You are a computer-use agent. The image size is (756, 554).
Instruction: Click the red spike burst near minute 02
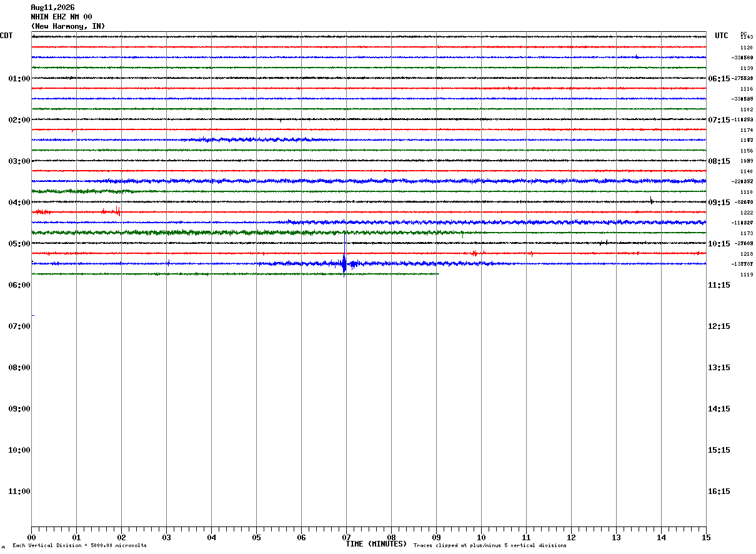point(117,211)
